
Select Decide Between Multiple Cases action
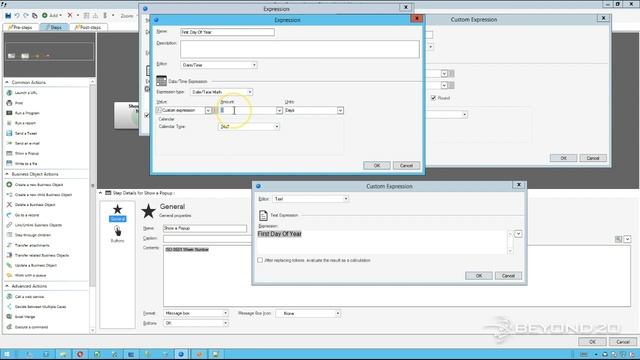[40, 307]
